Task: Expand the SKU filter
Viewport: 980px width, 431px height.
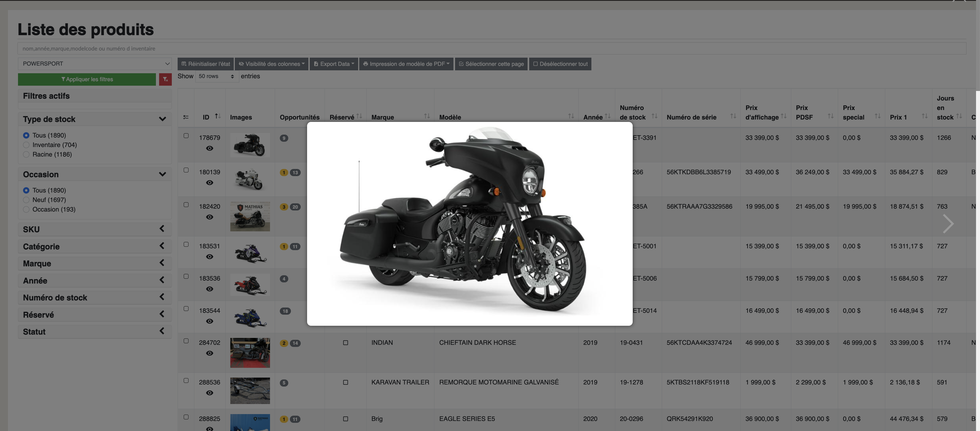Action: (162, 229)
